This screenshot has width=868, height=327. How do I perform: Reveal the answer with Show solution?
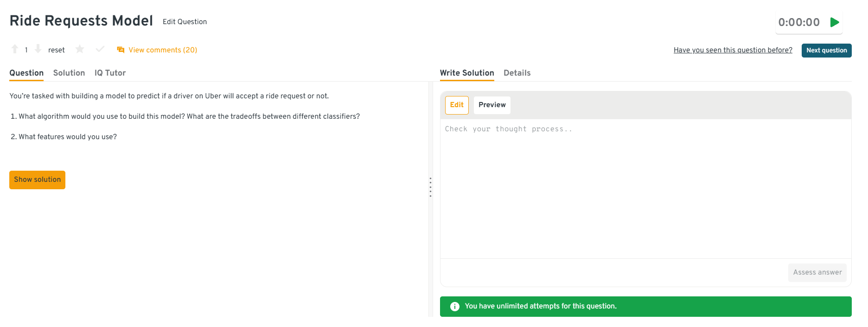coord(37,180)
